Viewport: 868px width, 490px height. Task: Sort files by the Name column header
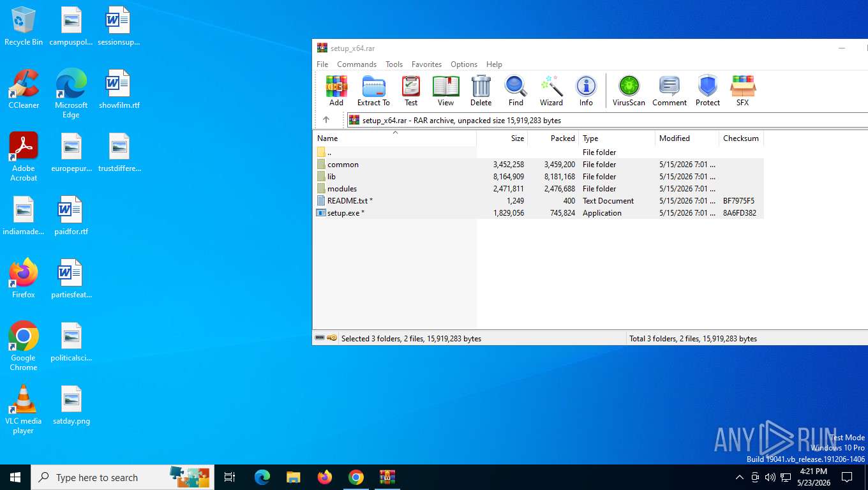tap(394, 138)
